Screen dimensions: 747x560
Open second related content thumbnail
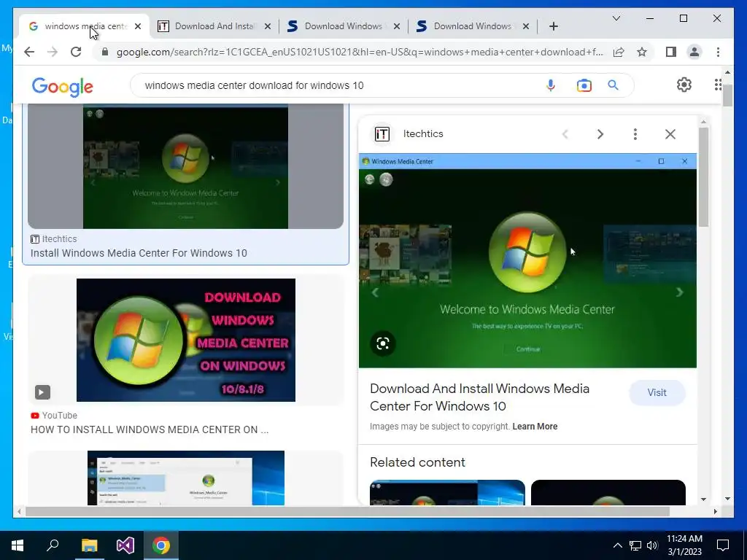(x=608, y=492)
